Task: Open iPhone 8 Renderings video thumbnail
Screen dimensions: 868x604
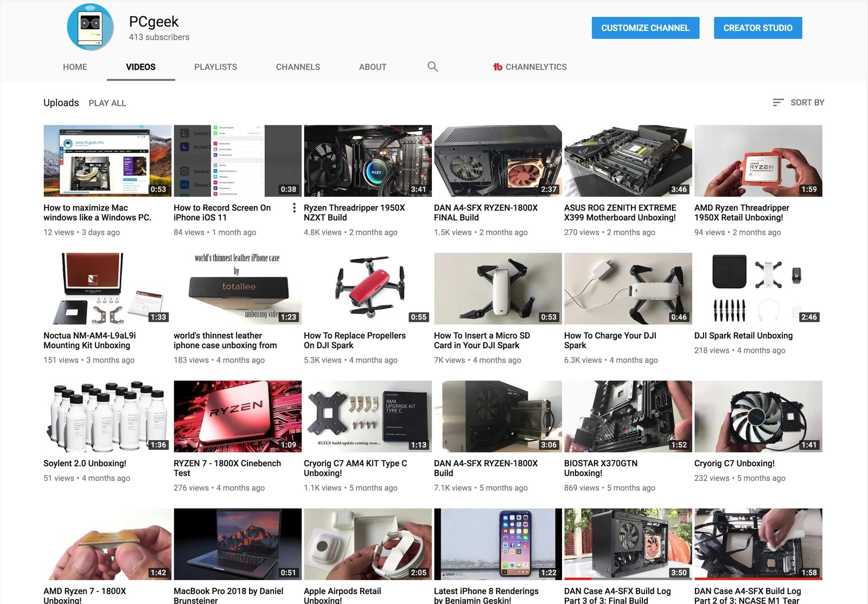Action: coord(498,544)
